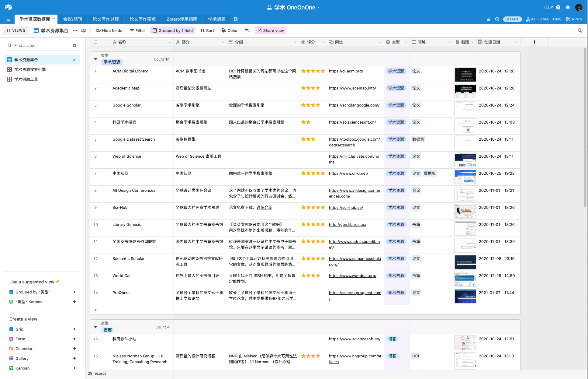This screenshot has width=588, height=379.
Task: Open the base history clock icon
Action: 497,19
